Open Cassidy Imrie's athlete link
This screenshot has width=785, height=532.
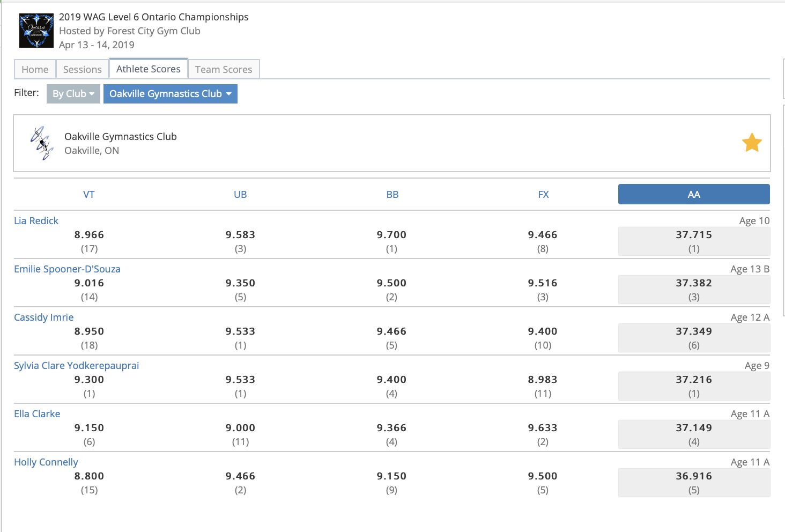pos(43,317)
